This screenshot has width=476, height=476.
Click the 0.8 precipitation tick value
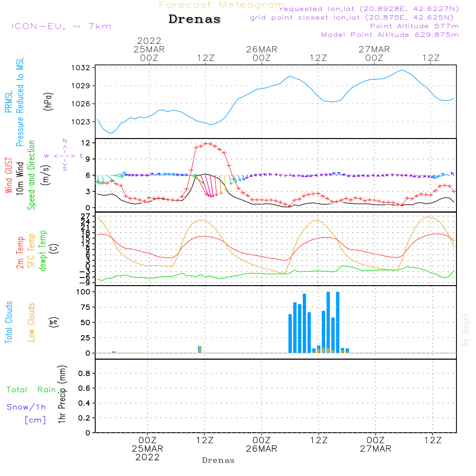coord(84,373)
